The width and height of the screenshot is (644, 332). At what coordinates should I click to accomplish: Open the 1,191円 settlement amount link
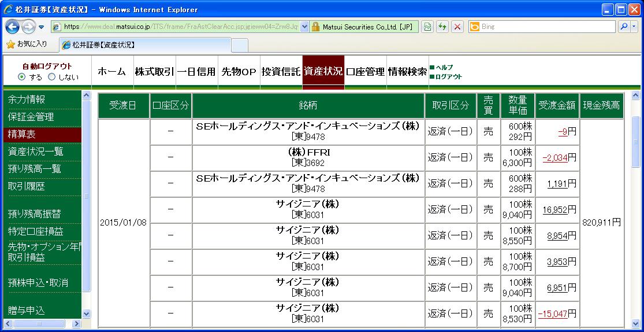(557, 183)
